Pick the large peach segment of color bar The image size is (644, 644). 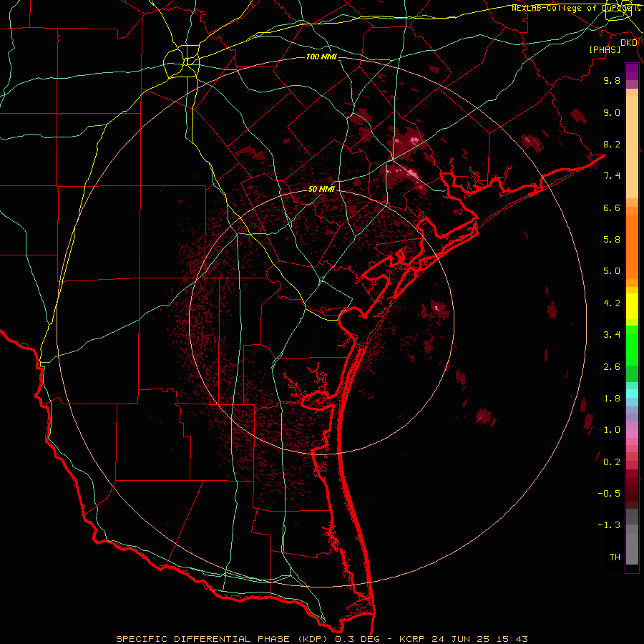pos(632,147)
